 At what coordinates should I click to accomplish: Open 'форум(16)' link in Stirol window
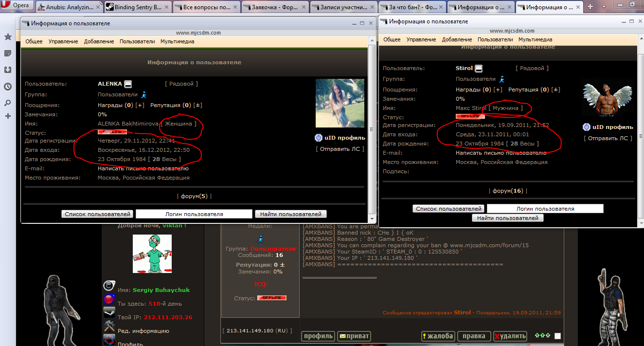[508, 191]
